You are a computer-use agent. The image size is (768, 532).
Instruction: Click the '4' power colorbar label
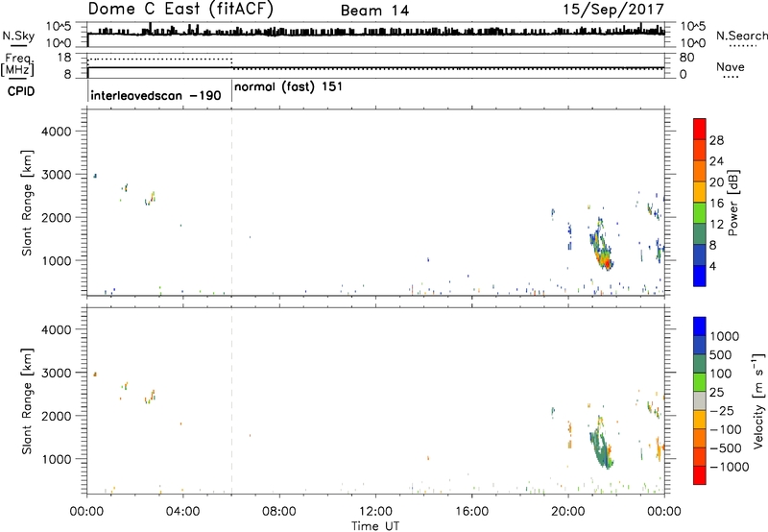[712, 266]
